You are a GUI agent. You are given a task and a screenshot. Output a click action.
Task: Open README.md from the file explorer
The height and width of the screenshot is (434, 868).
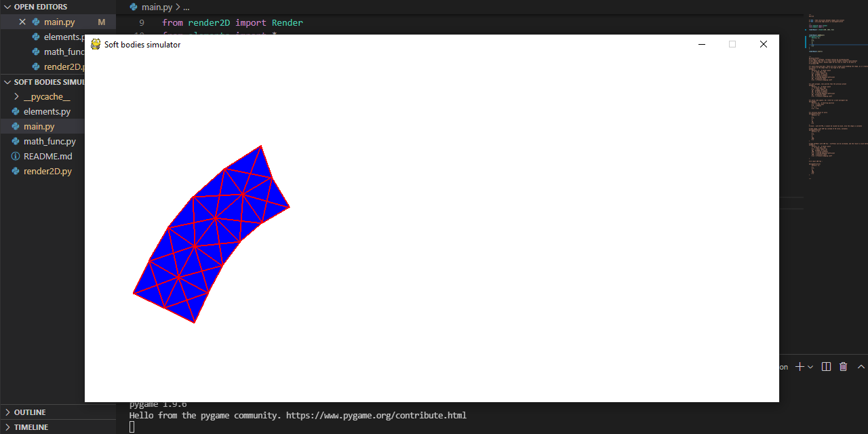(x=48, y=156)
